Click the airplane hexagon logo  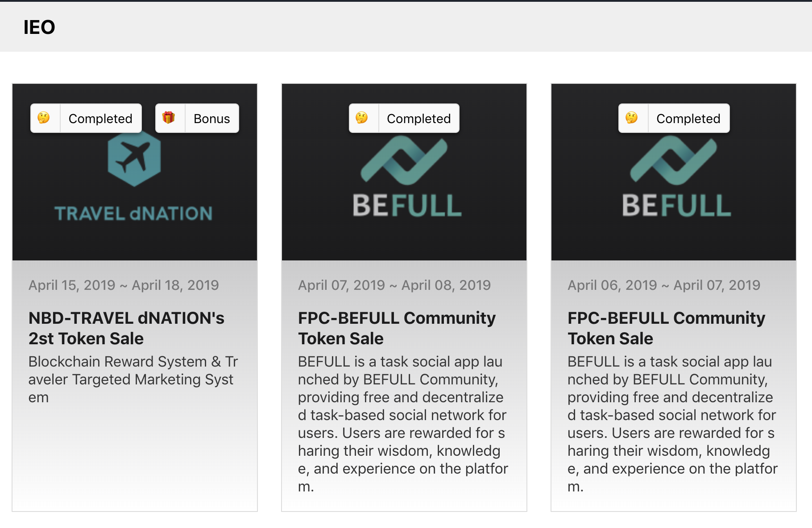pos(134,160)
